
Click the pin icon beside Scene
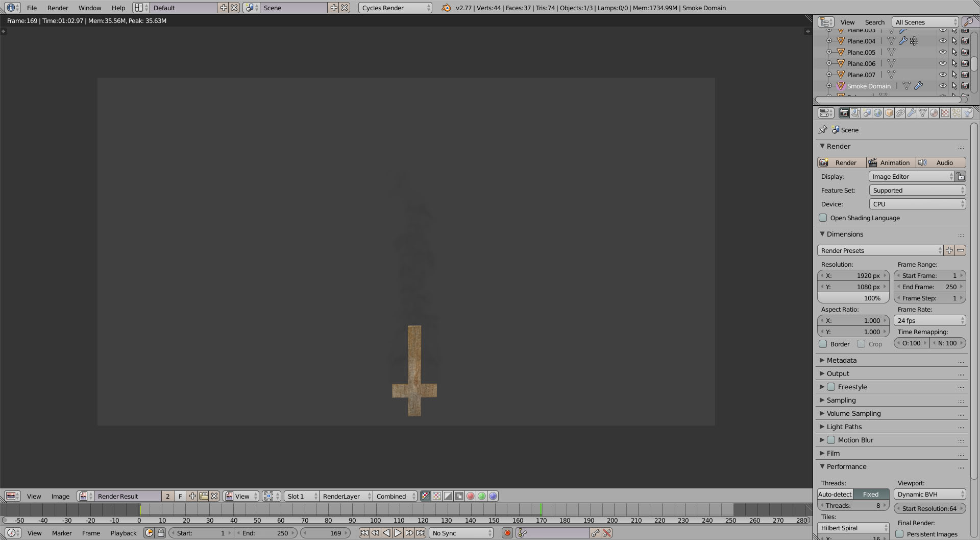(823, 130)
